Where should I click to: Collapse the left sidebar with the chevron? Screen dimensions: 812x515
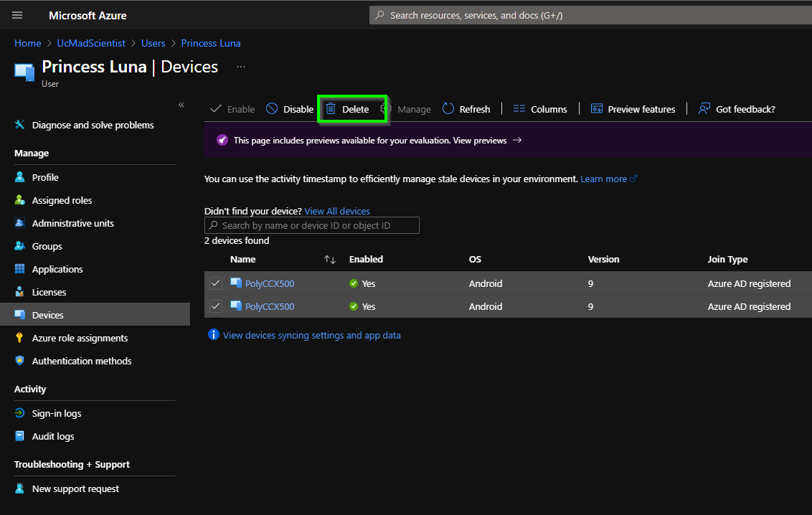coord(181,105)
